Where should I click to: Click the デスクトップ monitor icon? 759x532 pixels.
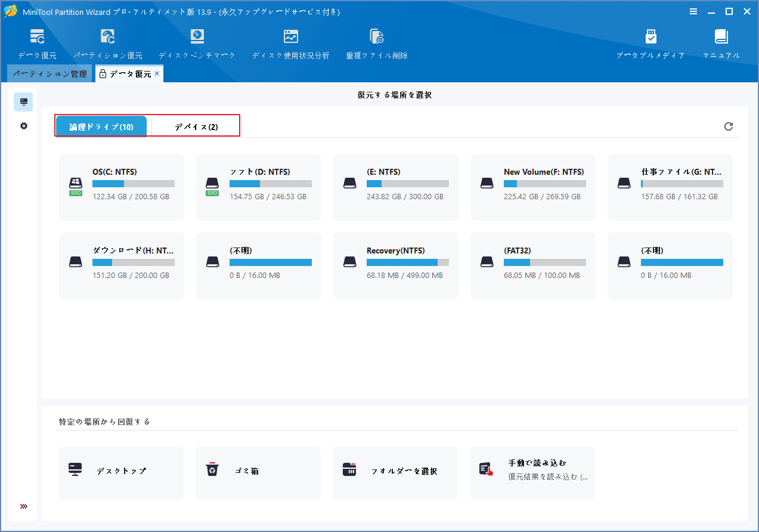[x=75, y=469]
